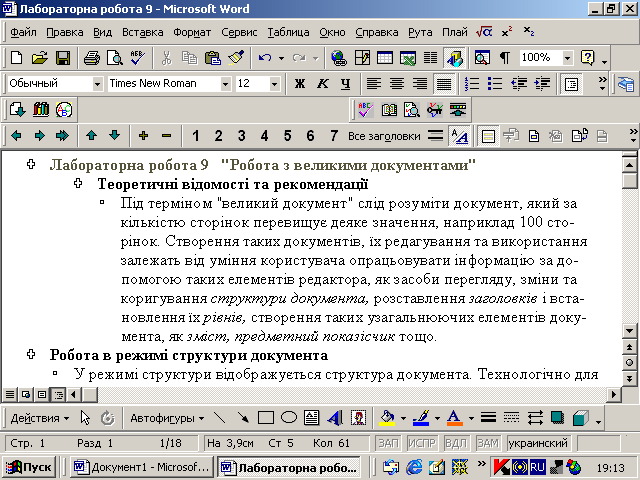Toggle ЗАМ overtype mode in the status bar

pos(488,442)
